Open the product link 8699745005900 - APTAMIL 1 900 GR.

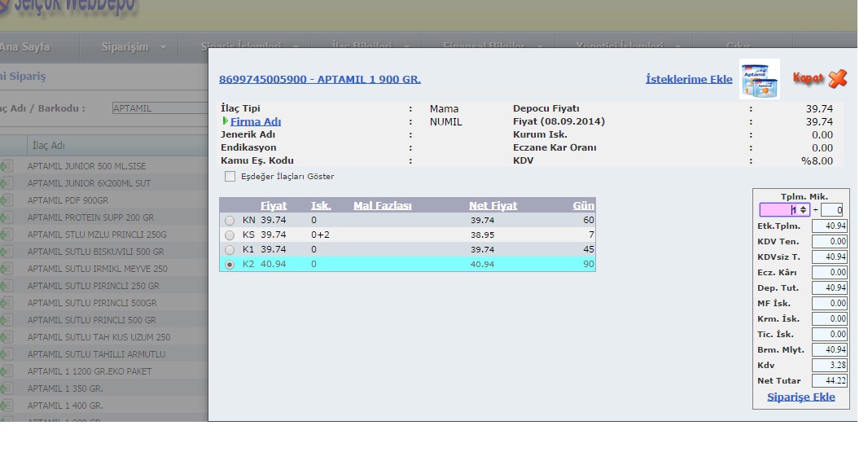click(x=320, y=79)
